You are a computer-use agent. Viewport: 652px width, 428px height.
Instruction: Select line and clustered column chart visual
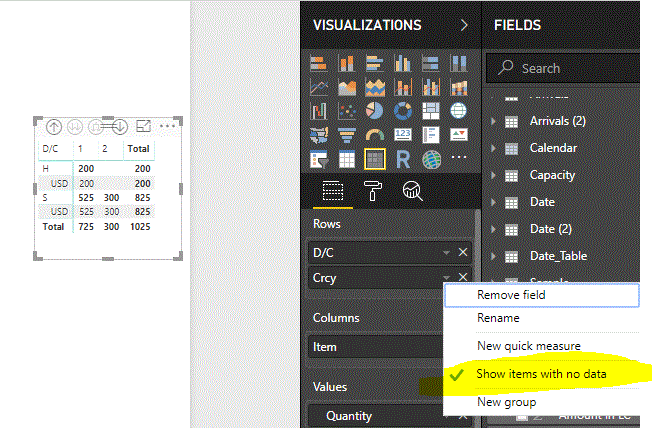430,87
